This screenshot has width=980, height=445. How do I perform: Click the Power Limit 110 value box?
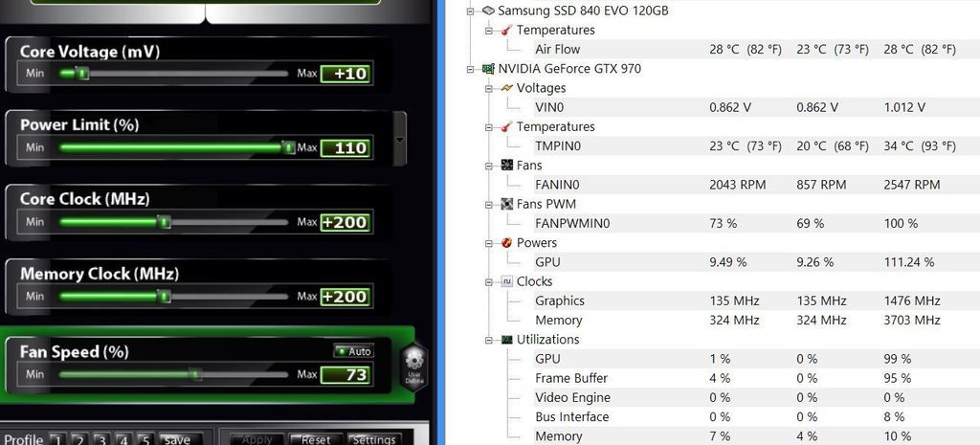point(346,148)
